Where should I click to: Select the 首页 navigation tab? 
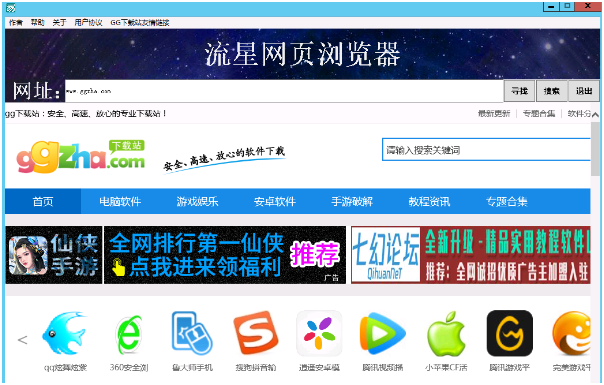[x=43, y=202]
